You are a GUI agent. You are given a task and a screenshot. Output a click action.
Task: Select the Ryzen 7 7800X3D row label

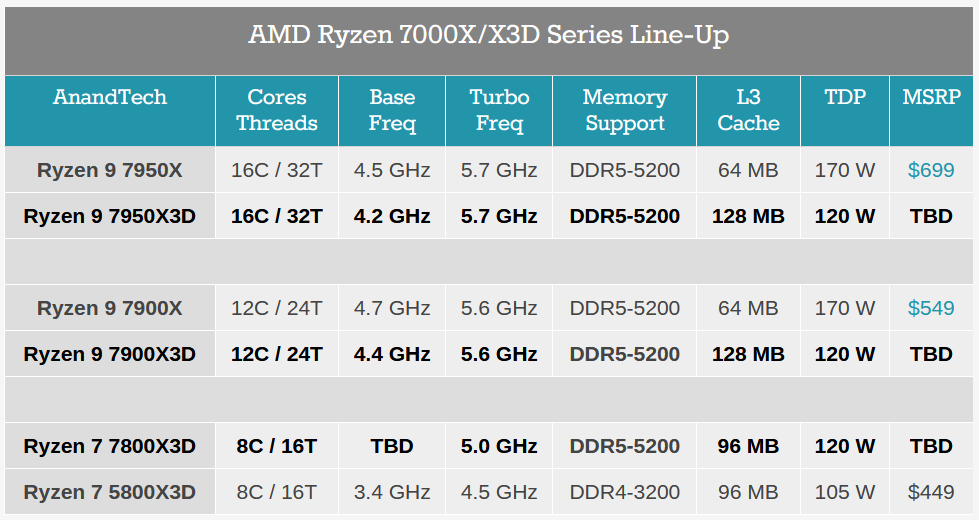pos(110,446)
